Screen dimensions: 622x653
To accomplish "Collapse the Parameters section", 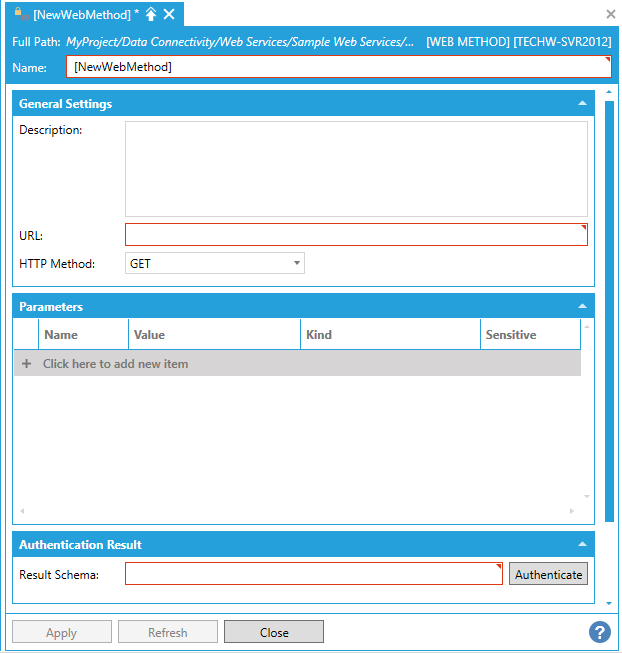I will pyautogui.click(x=582, y=306).
